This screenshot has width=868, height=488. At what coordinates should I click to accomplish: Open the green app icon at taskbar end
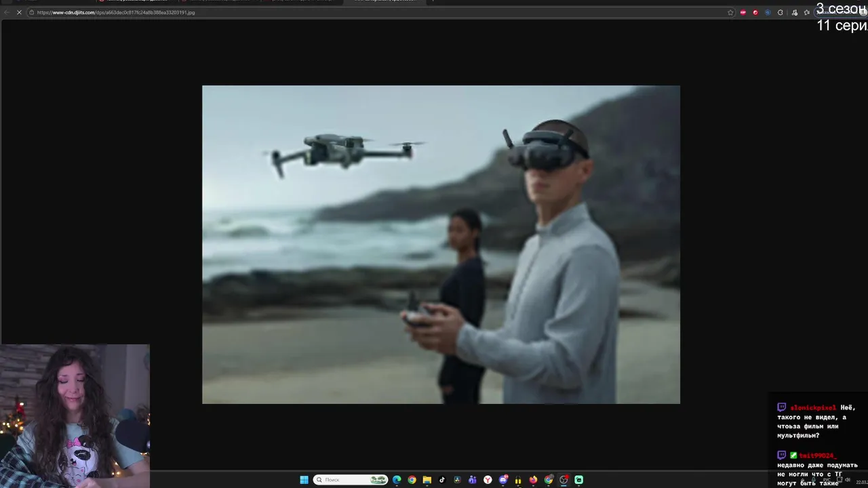(x=578, y=480)
